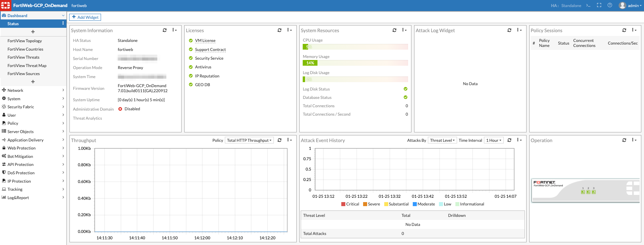
Task: Open FortiView Sources
Action: coord(23,74)
